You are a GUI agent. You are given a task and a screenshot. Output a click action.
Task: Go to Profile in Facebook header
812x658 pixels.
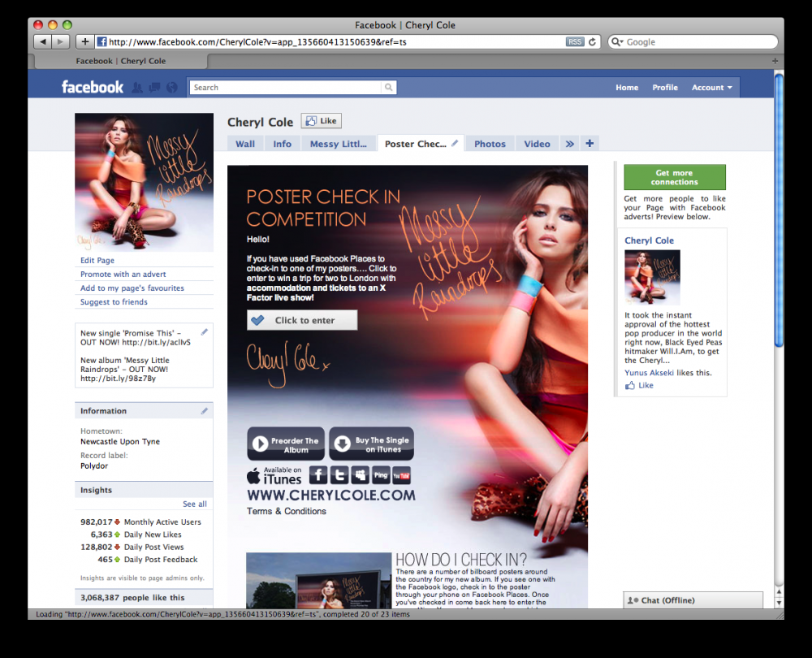[665, 88]
